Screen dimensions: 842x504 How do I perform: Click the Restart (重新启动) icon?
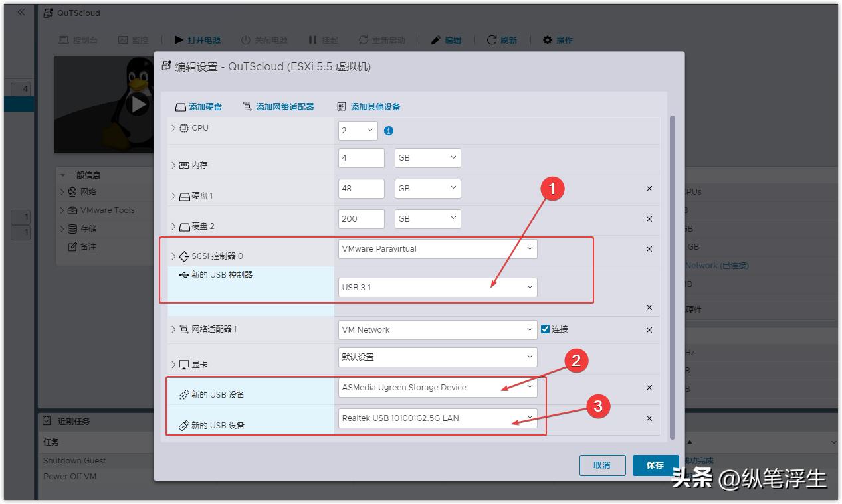[362, 40]
